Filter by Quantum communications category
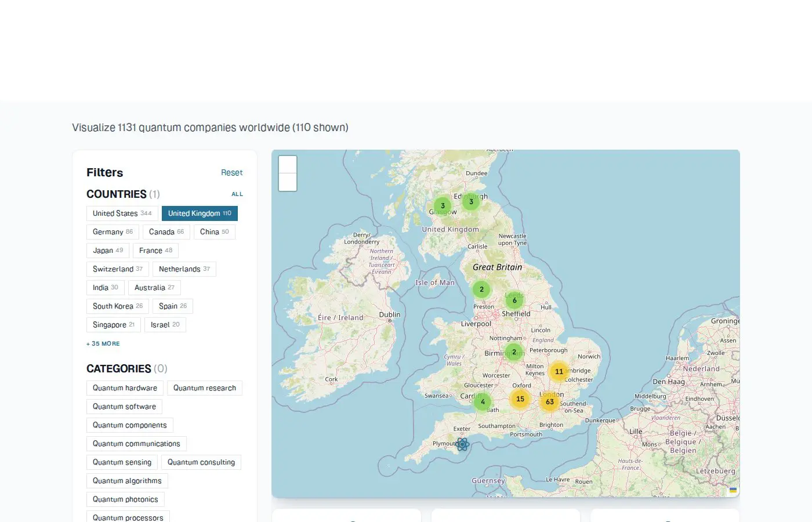Image resolution: width=812 pixels, height=522 pixels. (136, 444)
